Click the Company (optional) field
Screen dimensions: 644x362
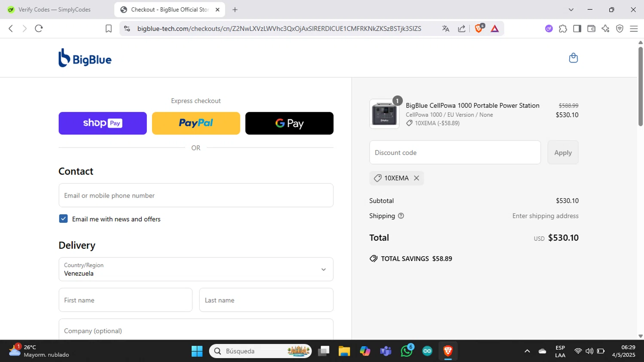coord(196,329)
